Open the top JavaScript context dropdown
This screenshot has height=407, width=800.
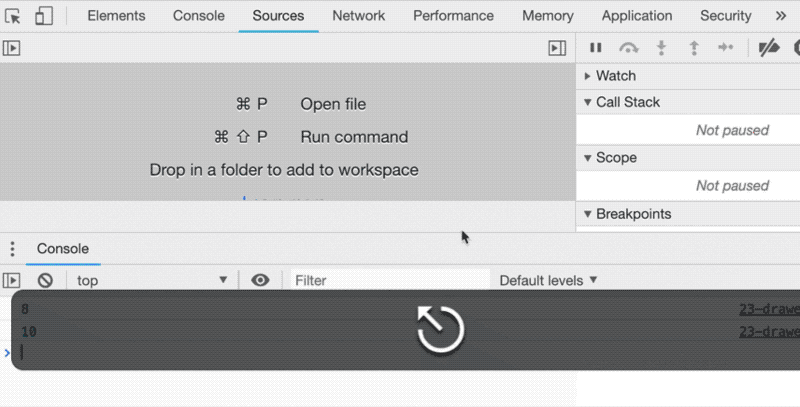tap(152, 281)
